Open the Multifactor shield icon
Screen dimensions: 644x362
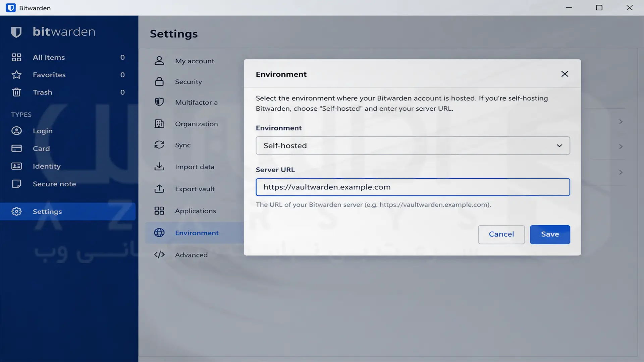tap(159, 102)
